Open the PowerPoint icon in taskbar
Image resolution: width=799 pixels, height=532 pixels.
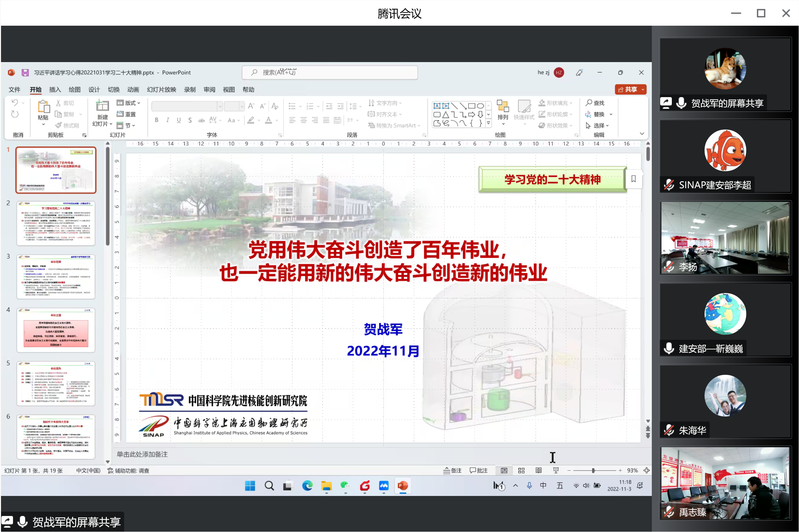click(403, 486)
